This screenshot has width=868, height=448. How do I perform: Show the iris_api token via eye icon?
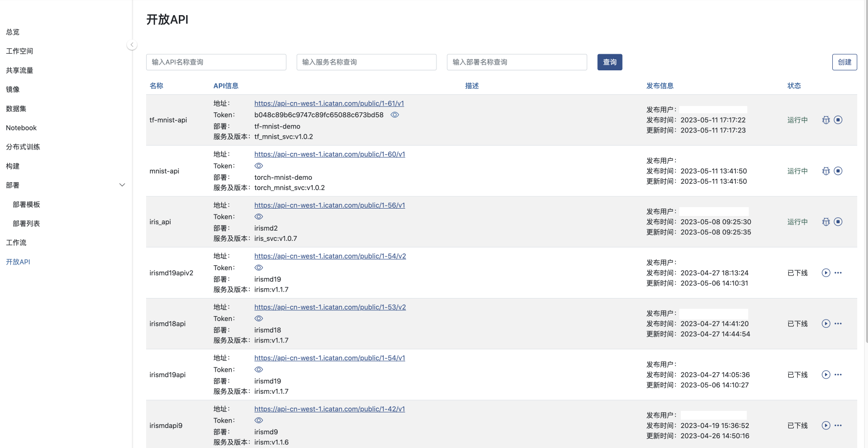259,217
